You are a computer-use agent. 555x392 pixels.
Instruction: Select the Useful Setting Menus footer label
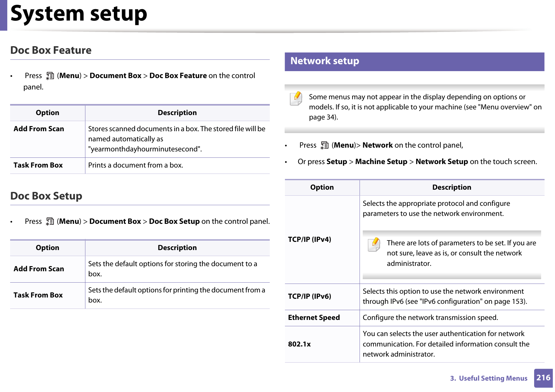tap(488, 378)
